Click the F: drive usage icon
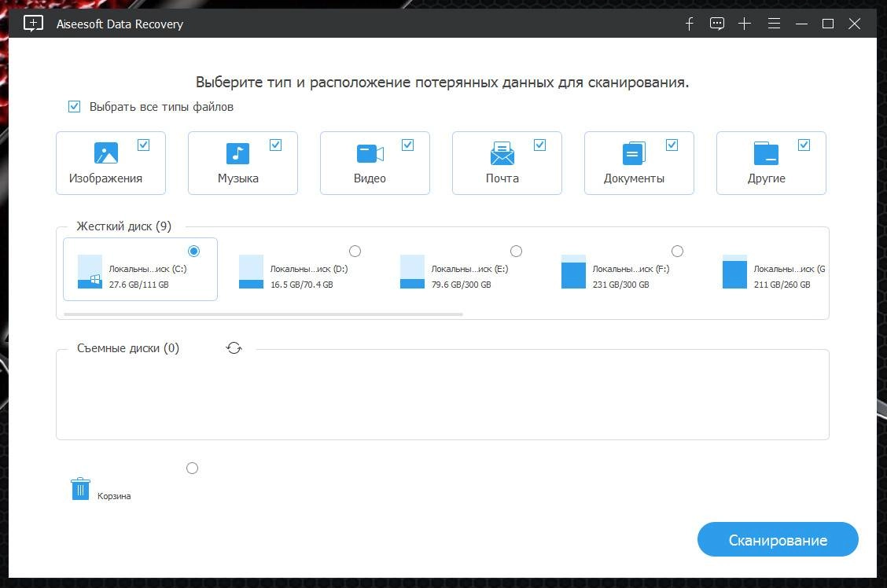887x588 pixels. (x=573, y=271)
